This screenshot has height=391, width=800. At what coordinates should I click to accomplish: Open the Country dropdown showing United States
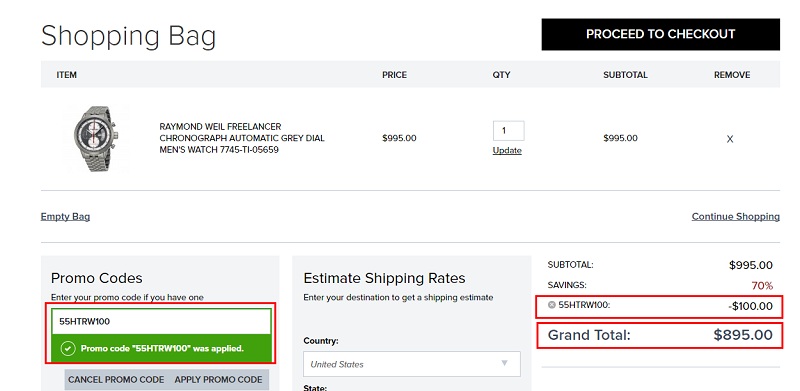tap(412, 364)
